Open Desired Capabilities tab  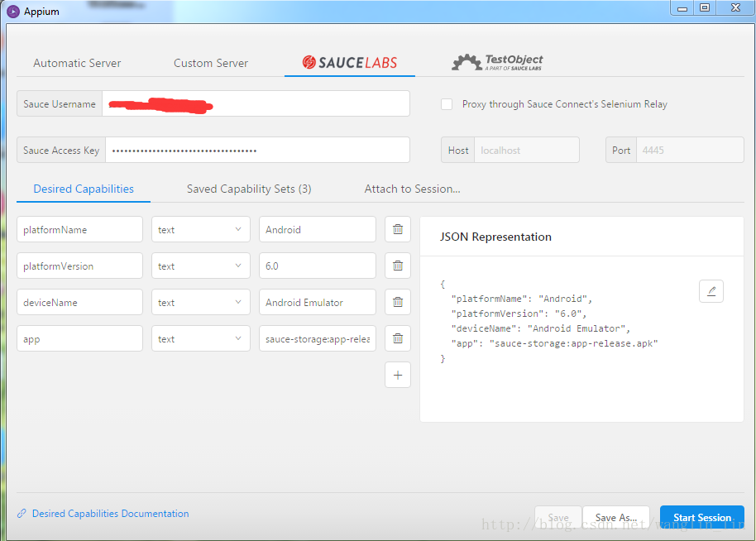pos(84,189)
